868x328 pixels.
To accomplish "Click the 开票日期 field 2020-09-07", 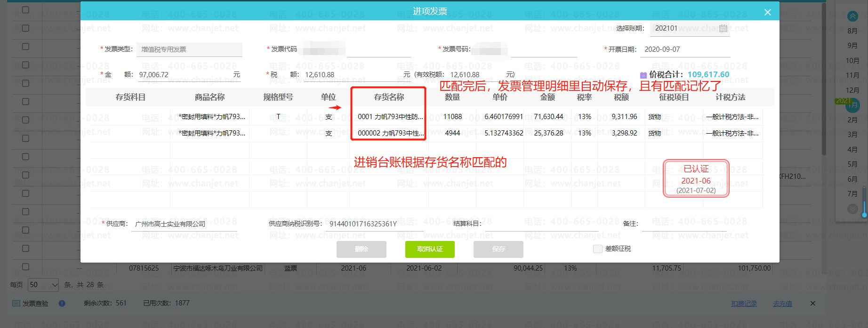I will [685, 49].
